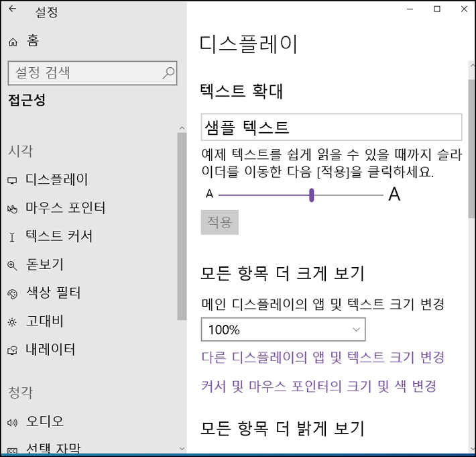The image size is (476, 457).
Task: Click the main pane scroll-up arrow
Action: tap(472, 65)
